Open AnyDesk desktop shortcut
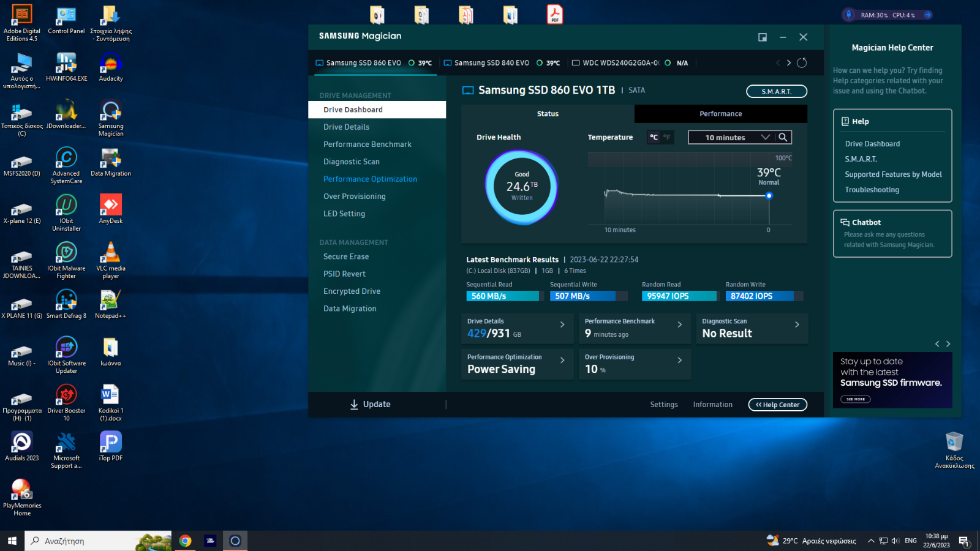980x551 pixels. tap(111, 209)
